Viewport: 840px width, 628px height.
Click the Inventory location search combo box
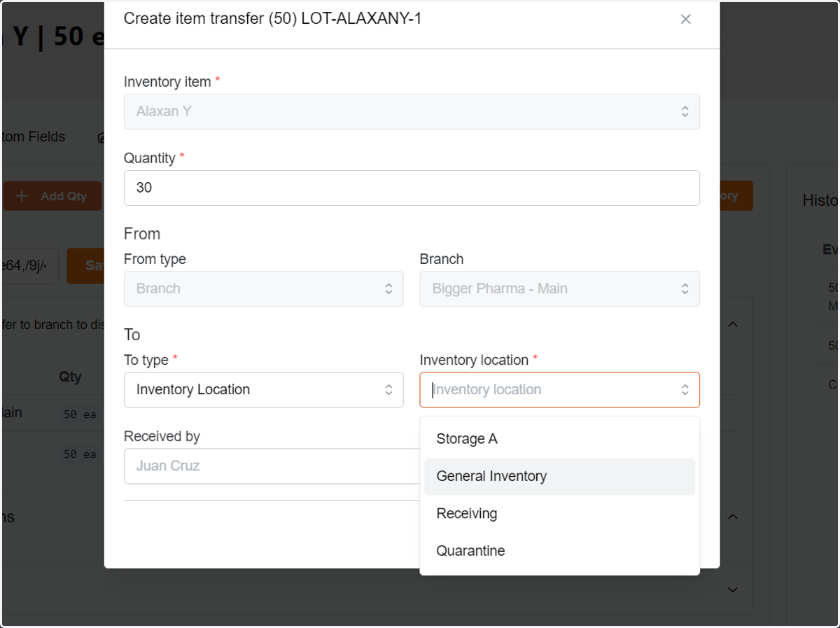coord(559,389)
